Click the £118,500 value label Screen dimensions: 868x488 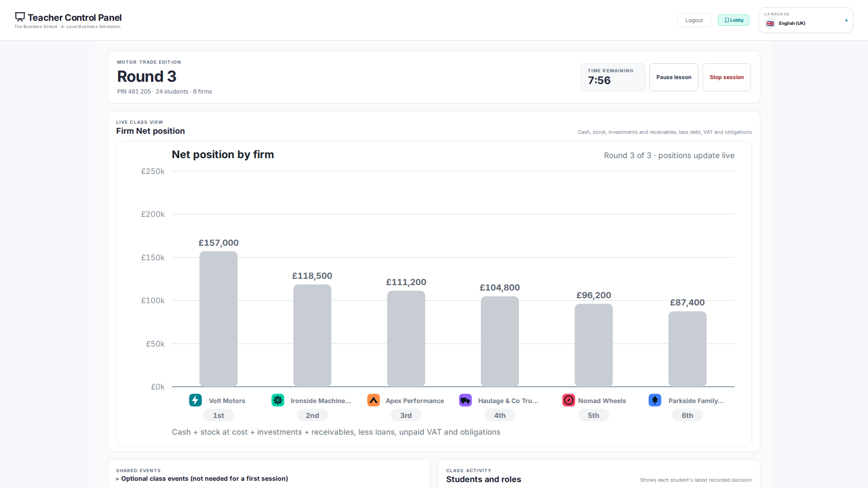(312, 276)
